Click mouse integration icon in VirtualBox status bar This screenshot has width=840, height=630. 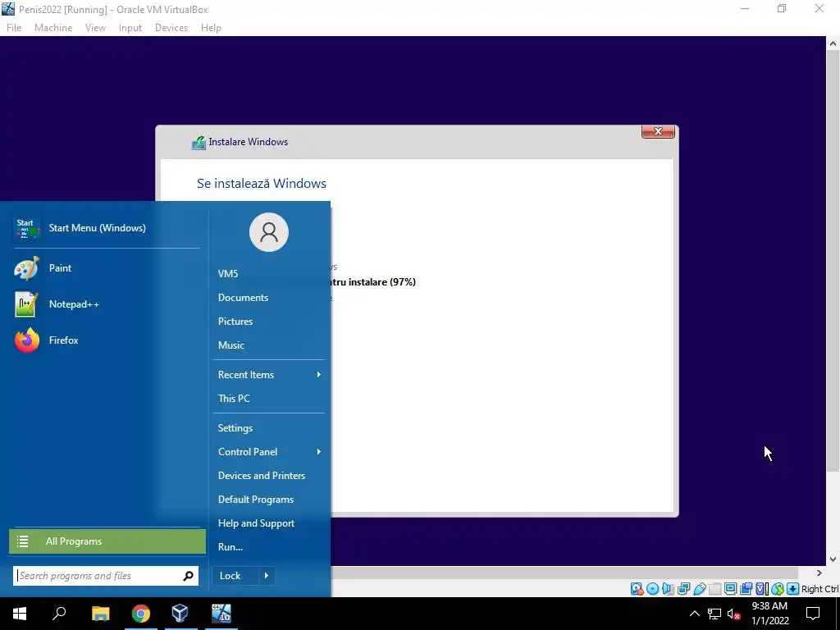[x=778, y=589]
